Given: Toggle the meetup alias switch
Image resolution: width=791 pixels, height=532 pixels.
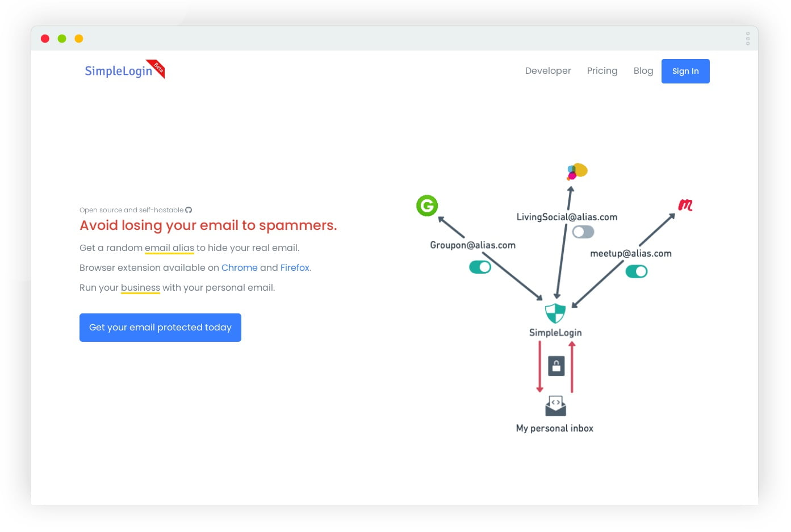Looking at the screenshot, I should click(x=637, y=271).
